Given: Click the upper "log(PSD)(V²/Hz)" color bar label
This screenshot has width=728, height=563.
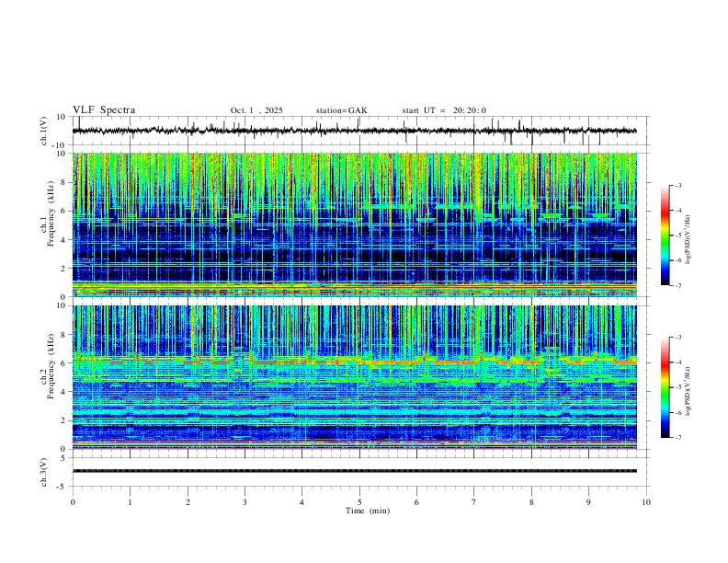Looking at the screenshot, I should click(x=688, y=239).
